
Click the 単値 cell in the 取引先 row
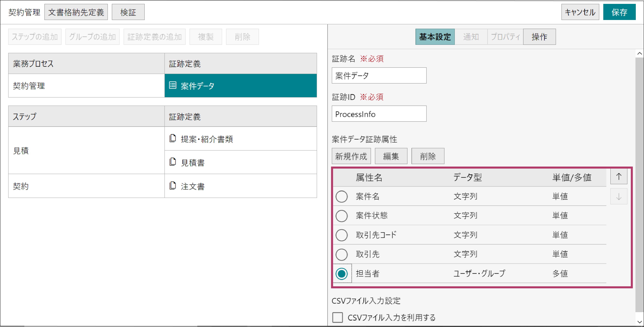(x=560, y=254)
